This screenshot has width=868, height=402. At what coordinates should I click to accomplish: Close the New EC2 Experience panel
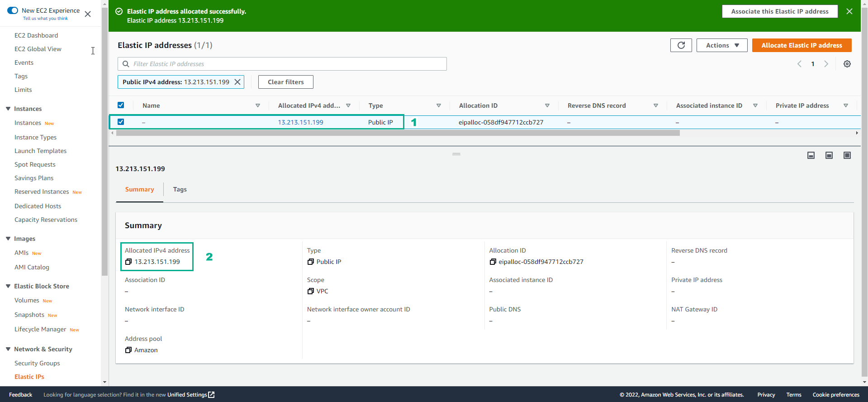pyautogui.click(x=88, y=14)
